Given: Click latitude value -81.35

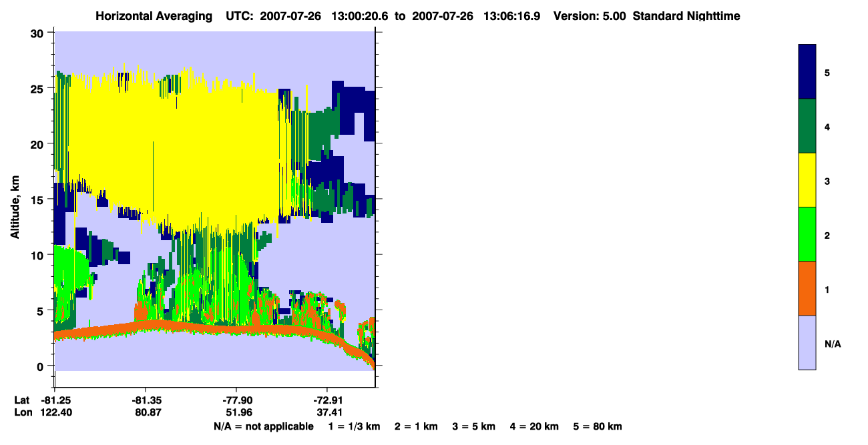Looking at the screenshot, I should [146, 400].
